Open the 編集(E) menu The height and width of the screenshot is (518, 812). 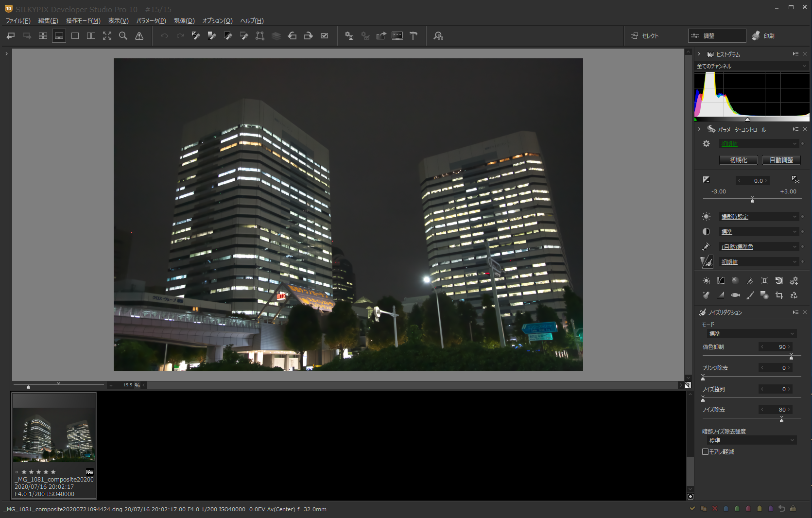coord(48,21)
